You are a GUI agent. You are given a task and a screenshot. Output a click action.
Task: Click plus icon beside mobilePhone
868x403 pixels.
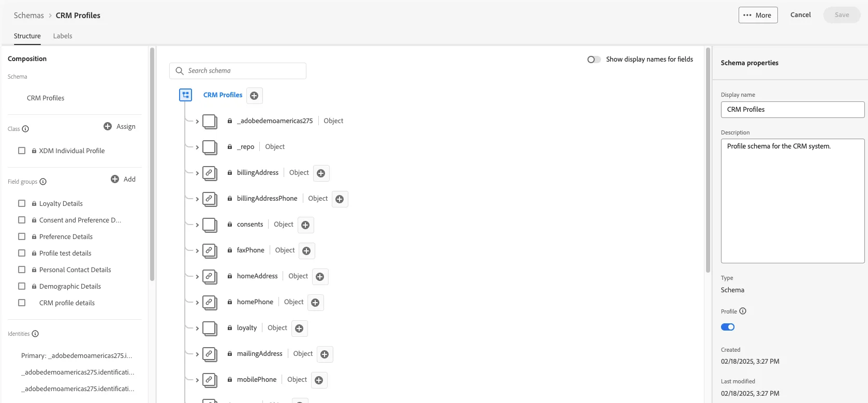click(319, 380)
